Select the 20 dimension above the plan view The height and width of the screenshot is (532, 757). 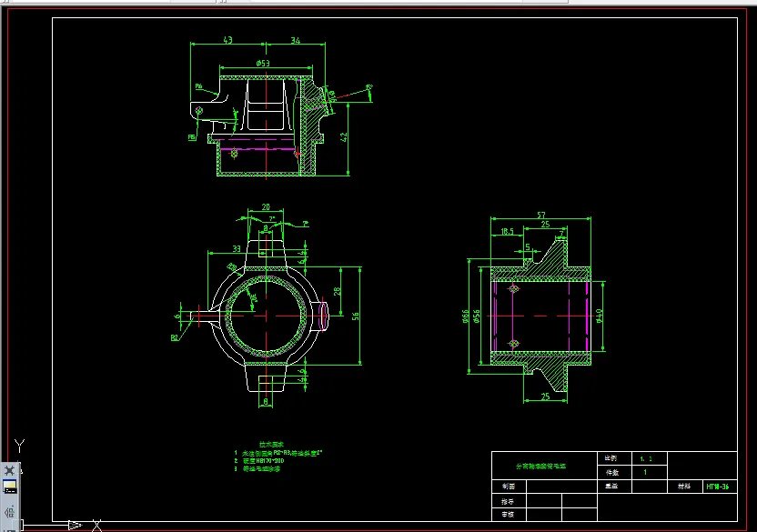pos(266,206)
